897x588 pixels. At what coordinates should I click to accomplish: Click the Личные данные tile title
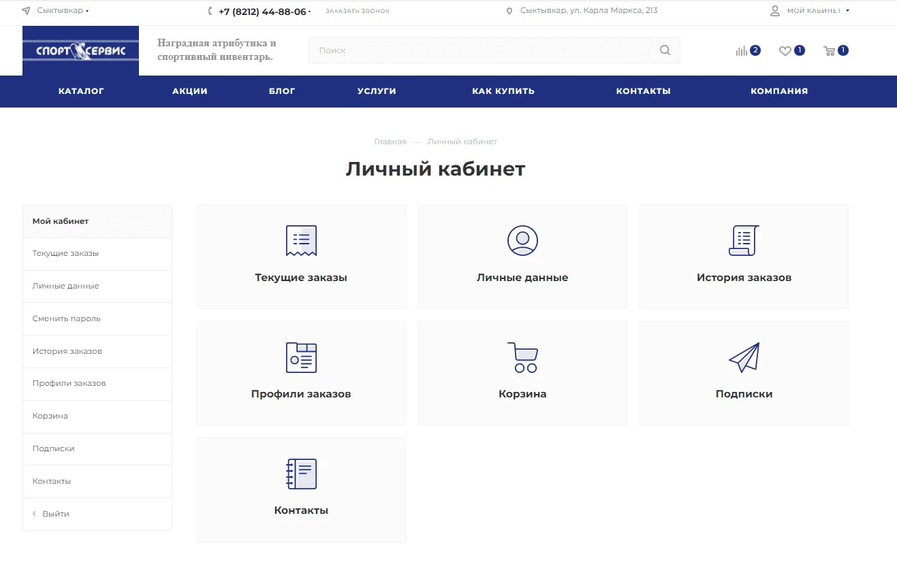pos(522,278)
